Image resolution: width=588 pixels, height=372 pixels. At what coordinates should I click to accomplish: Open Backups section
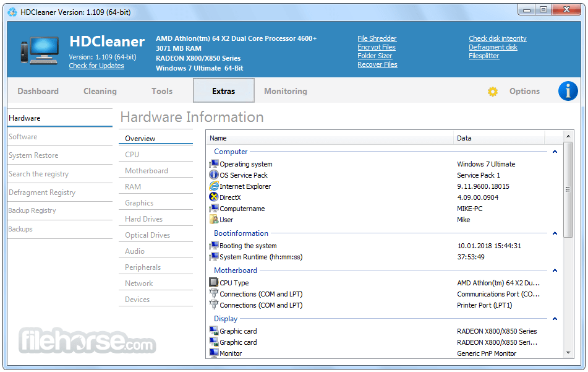tap(59, 229)
